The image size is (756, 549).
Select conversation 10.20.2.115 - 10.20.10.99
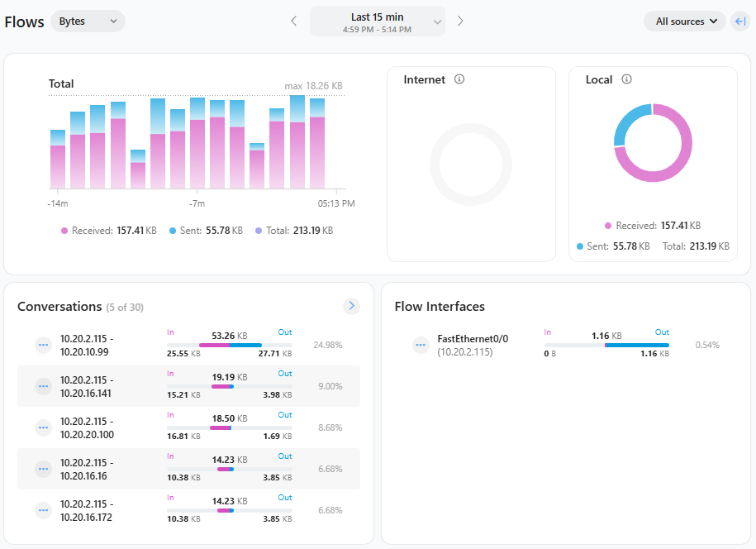86,346
